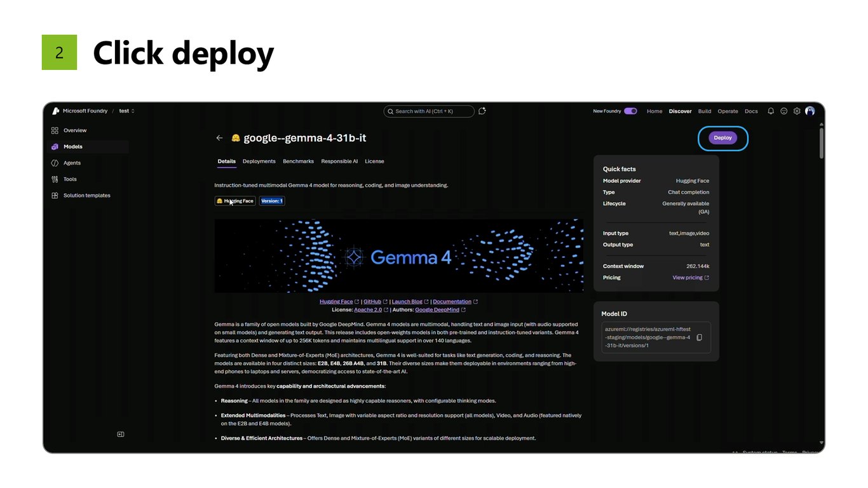The height and width of the screenshot is (488, 868).
Task: Open the Home top navigation item
Action: point(654,111)
